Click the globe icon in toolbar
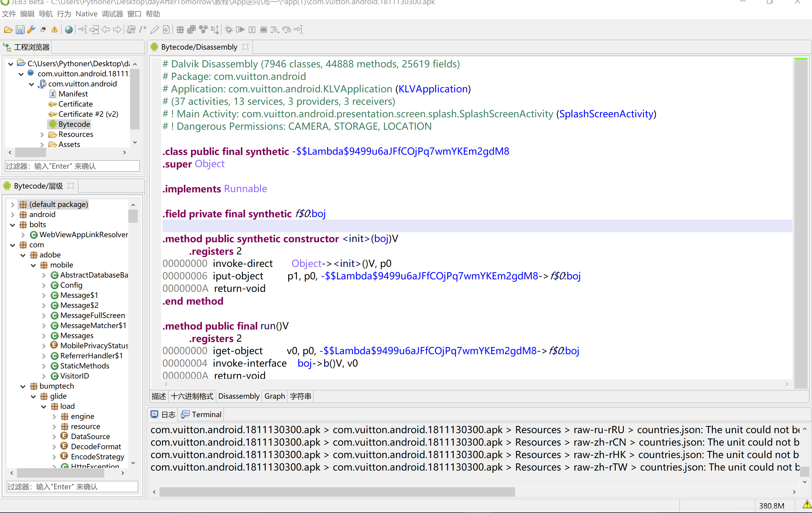Viewport: 812px width, 513px height. click(x=69, y=30)
